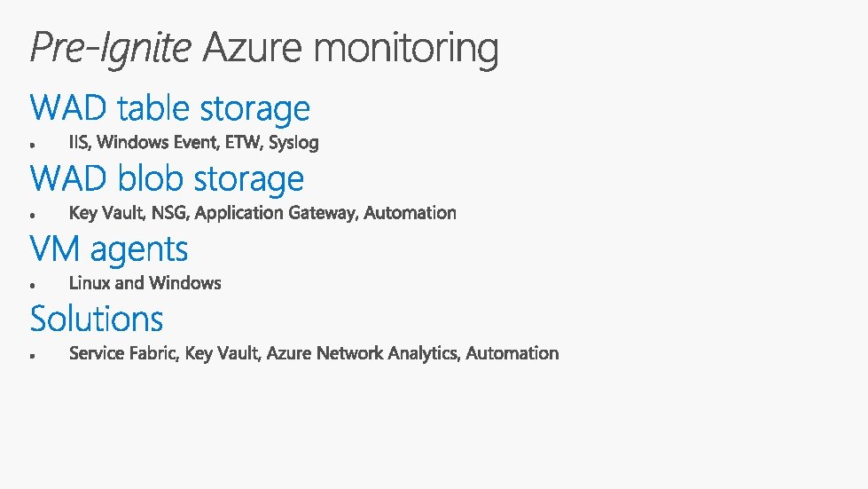868x489 pixels.
Task: Click the bullet marker beside 'IIS, Windows Event'
Action: pos(32,144)
